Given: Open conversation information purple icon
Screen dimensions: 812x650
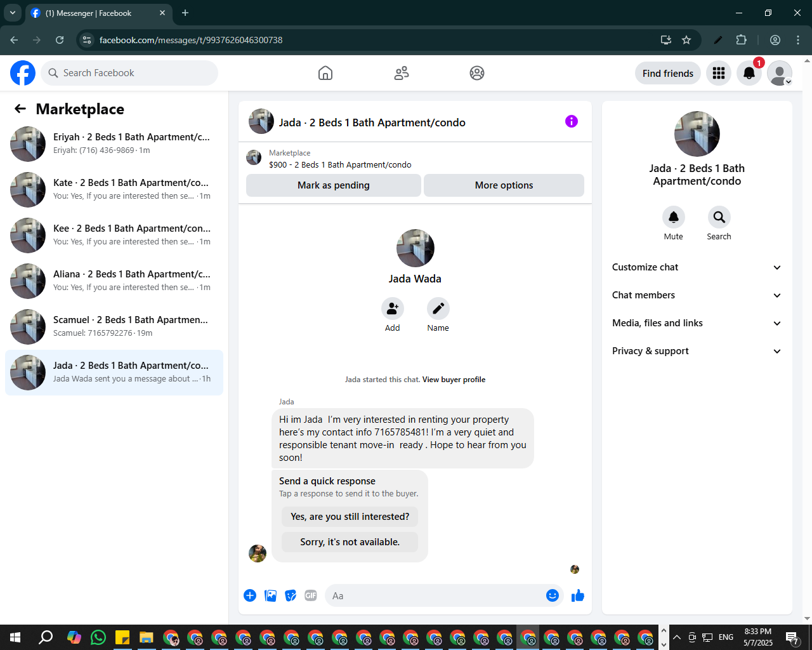Looking at the screenshot, I should pos(572,121).
